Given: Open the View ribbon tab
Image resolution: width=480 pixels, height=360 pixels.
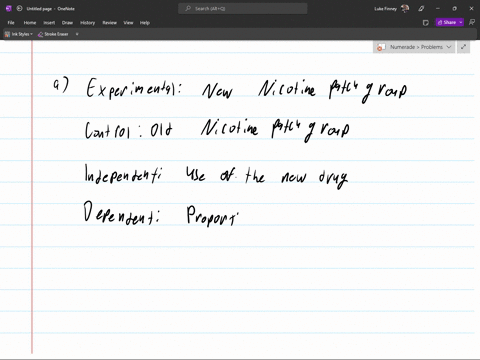Looking at the screenshot, I should click(128, 23).
